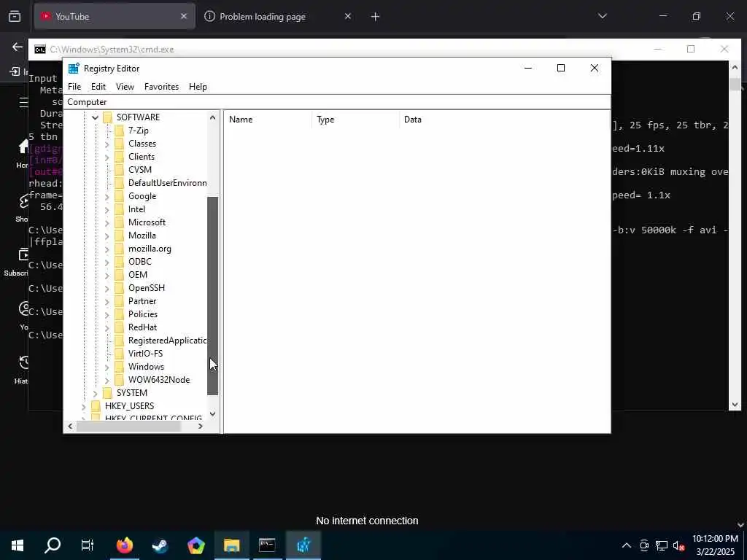Expand the HKEY_USERS hive
Screen dimensions: 747x560
[83, 406]
